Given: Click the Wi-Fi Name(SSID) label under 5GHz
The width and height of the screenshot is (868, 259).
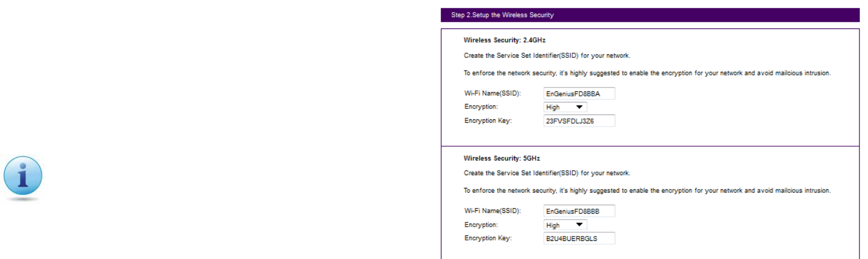Looking at the screenshot, I should 492,211.
